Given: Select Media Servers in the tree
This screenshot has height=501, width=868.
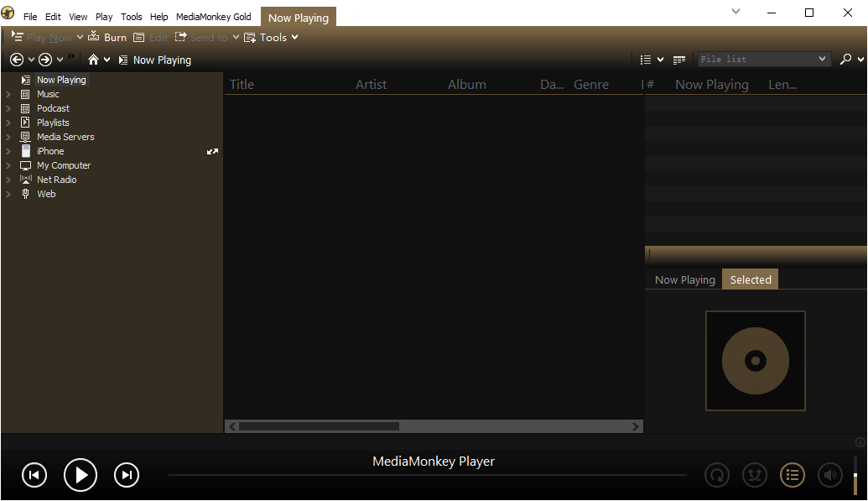Looking at the screenshot, I should (x=65, y=137).
